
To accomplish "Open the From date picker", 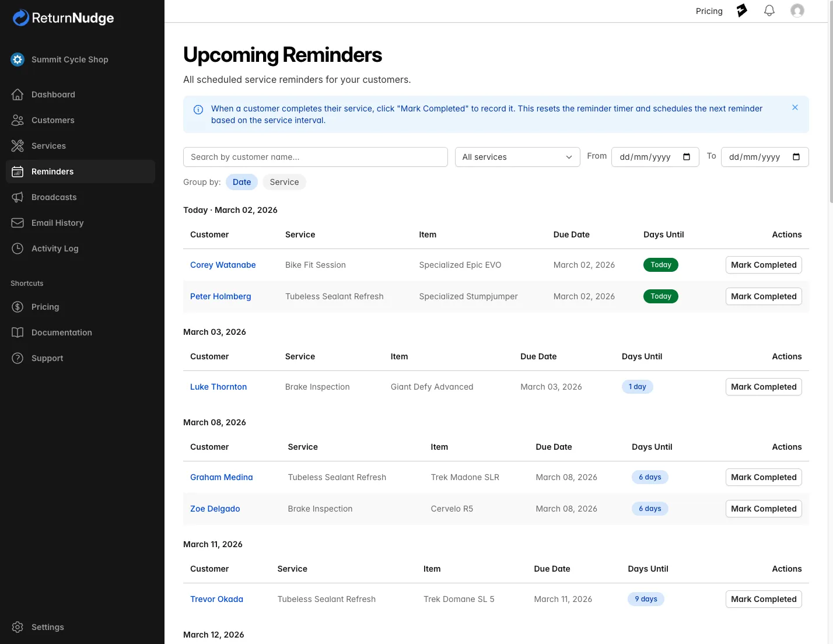I will (654, 156).
